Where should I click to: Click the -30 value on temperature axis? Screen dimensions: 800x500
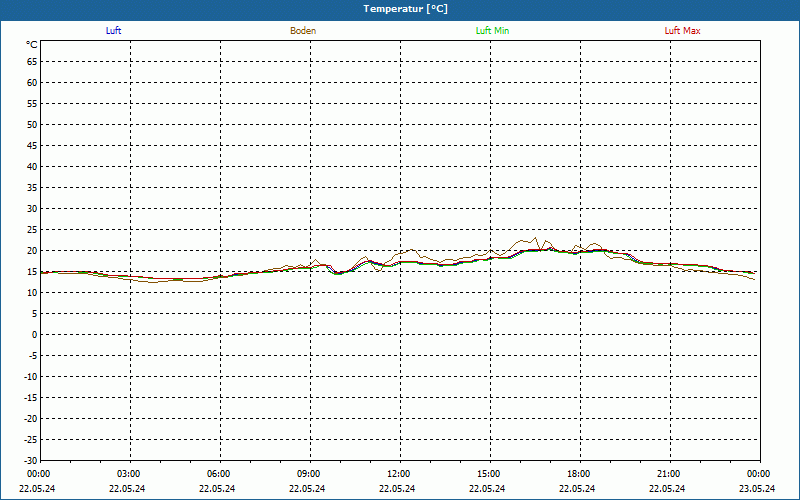coord(31,460)
